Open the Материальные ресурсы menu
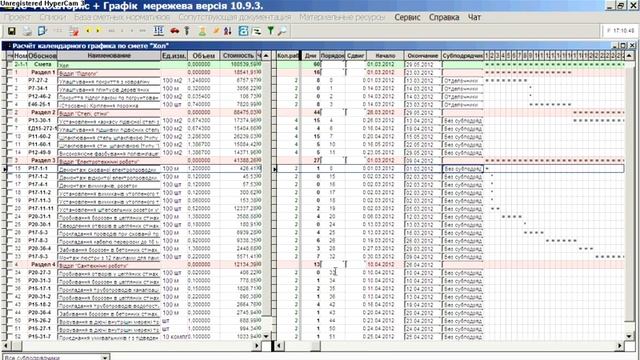Image resolution: width=640 pixels, height=360 pixels. [x=342, y=17]
